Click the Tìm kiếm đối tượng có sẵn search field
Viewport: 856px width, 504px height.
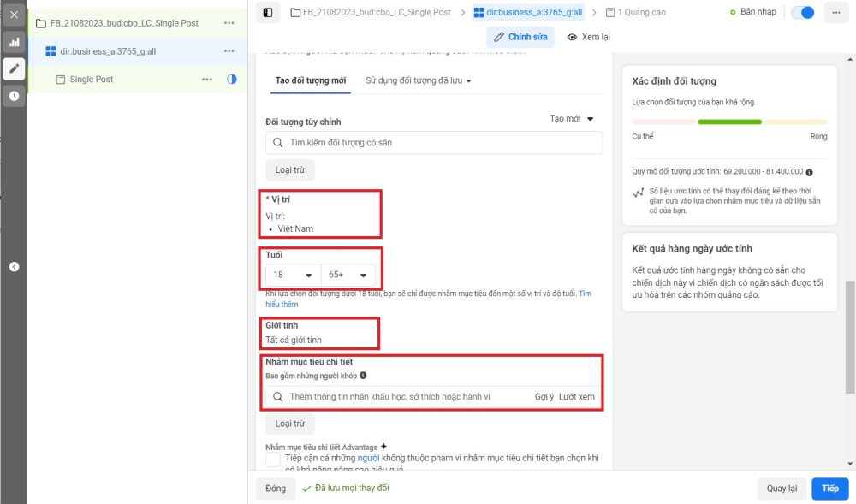coord(434,143)
